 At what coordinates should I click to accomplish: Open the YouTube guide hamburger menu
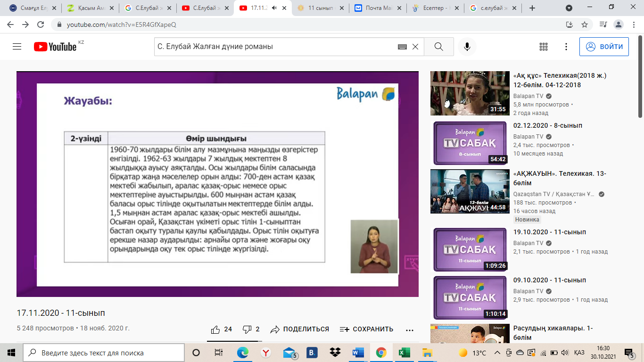17,47
